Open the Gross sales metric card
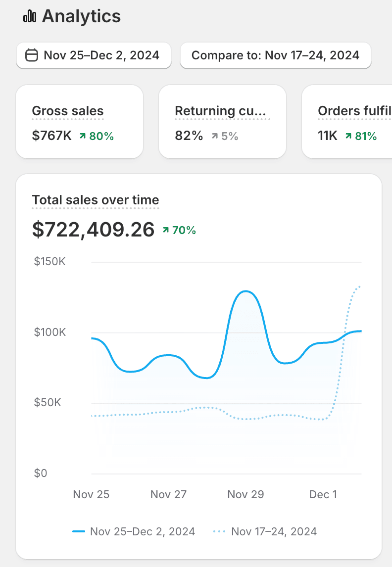 click(x=79, y=122)
